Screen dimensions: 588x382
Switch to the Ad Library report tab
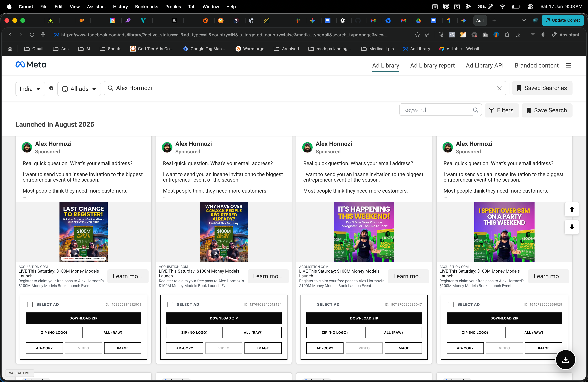coord(432,65)
